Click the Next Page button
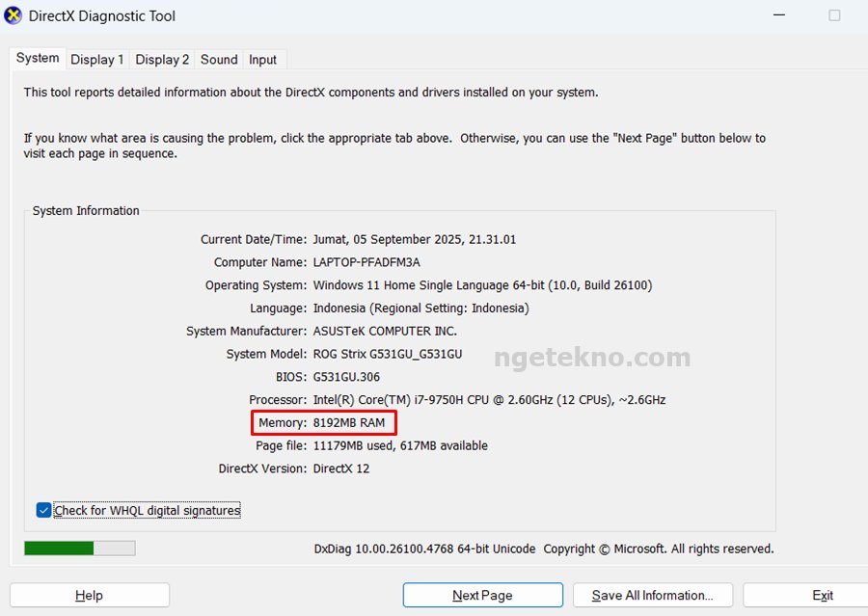Image resolution: width=868 pixels, height=616 pixels. [x=482, y=595]
